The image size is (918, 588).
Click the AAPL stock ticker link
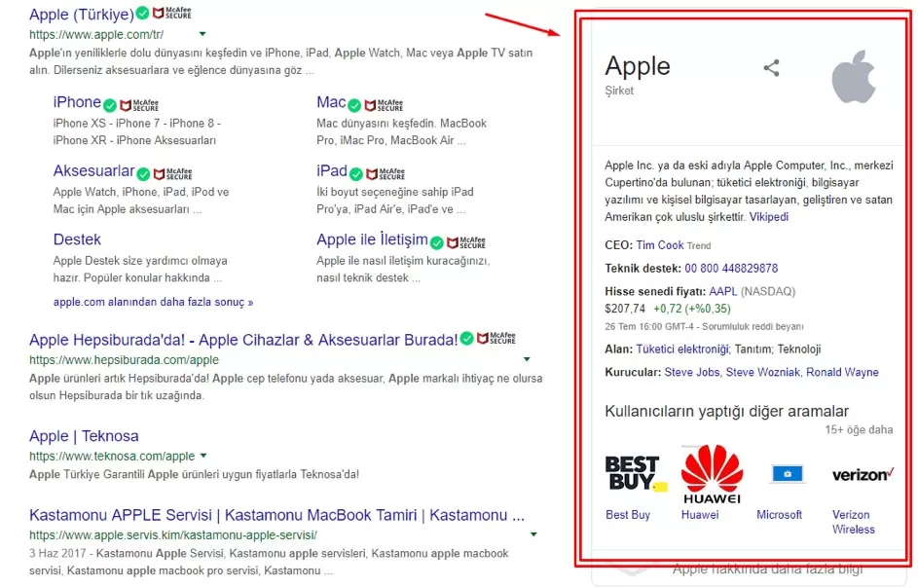pos(723,291)
